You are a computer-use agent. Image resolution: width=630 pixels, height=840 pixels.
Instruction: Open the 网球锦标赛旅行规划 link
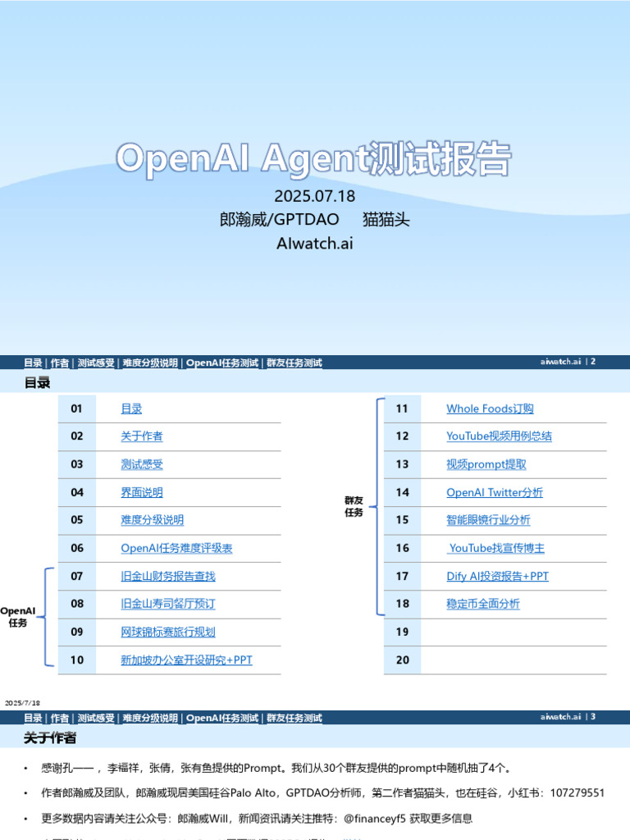click(168, 632)
